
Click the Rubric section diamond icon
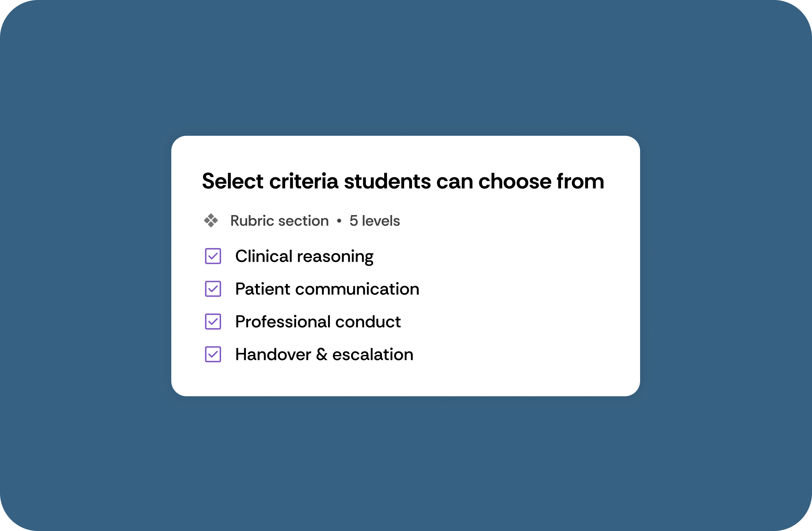(x=211, y=220)
